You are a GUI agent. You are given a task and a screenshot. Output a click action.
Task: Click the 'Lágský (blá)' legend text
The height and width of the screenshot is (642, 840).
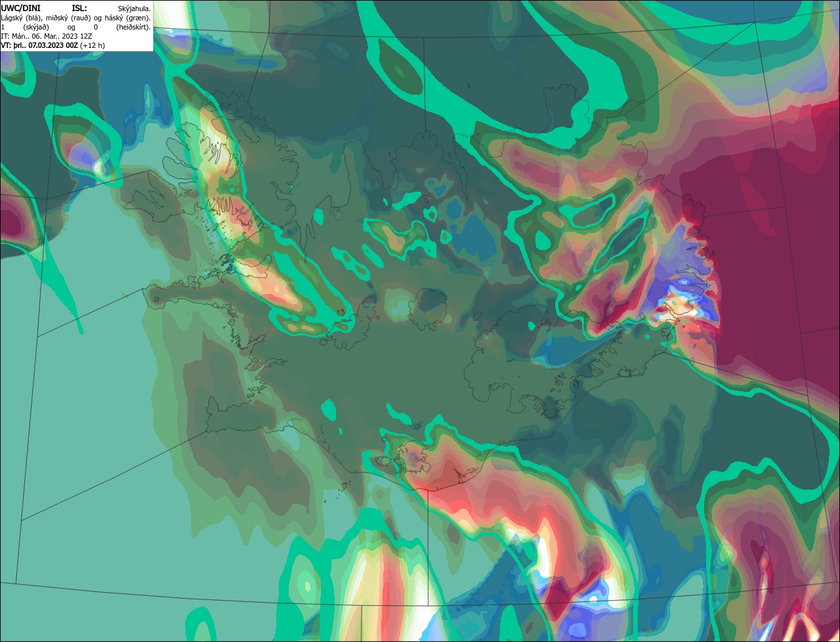[21, 18]
